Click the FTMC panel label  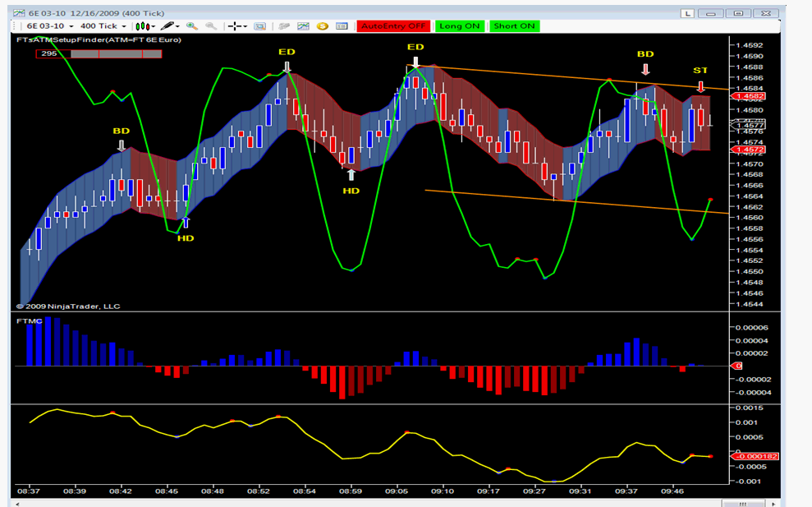[29, 321]
